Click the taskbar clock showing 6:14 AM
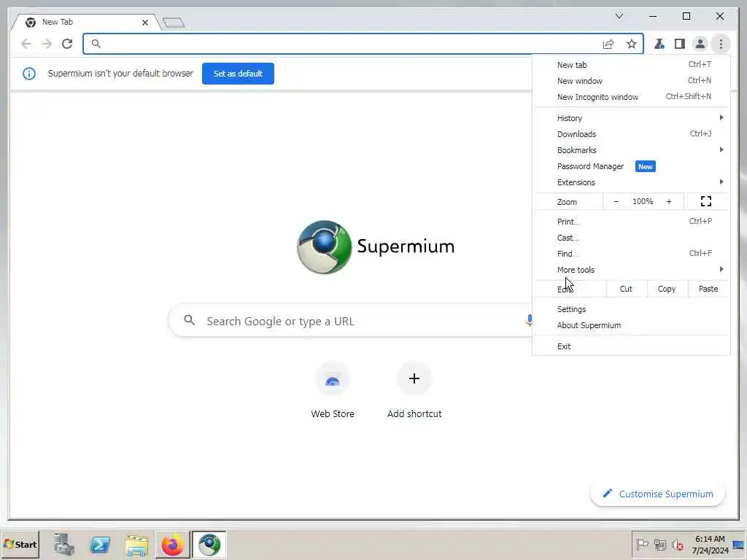Viewport: 747px width, 560px height. point(710,544)
